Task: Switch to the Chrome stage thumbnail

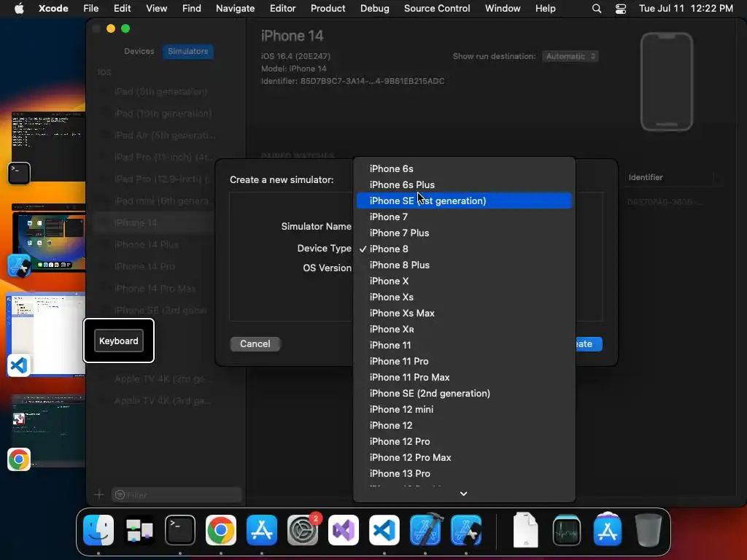Action: (47, 431)
